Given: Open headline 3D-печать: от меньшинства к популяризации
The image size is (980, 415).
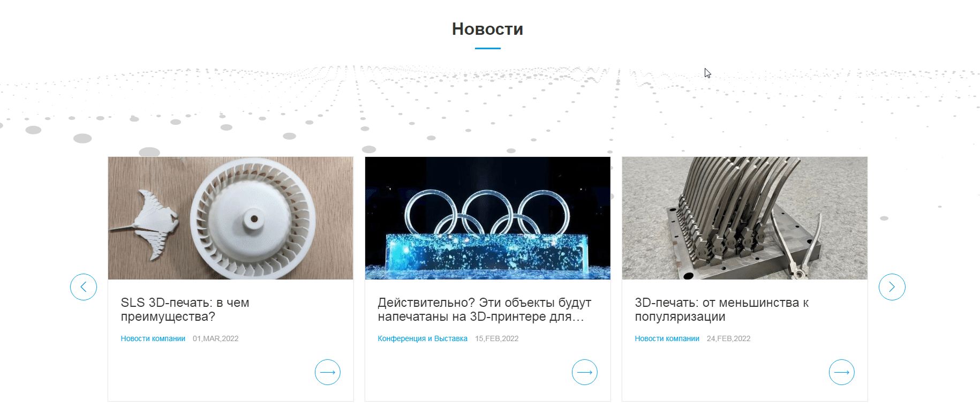Looking at the screenshot, I should [x=721, y=310].
